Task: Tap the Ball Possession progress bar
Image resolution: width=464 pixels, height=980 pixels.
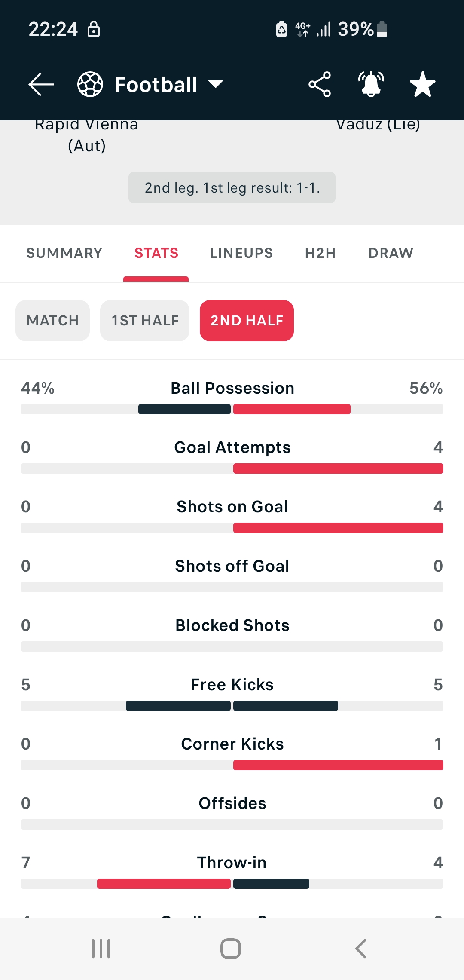Action: click(x=232, y=409)
